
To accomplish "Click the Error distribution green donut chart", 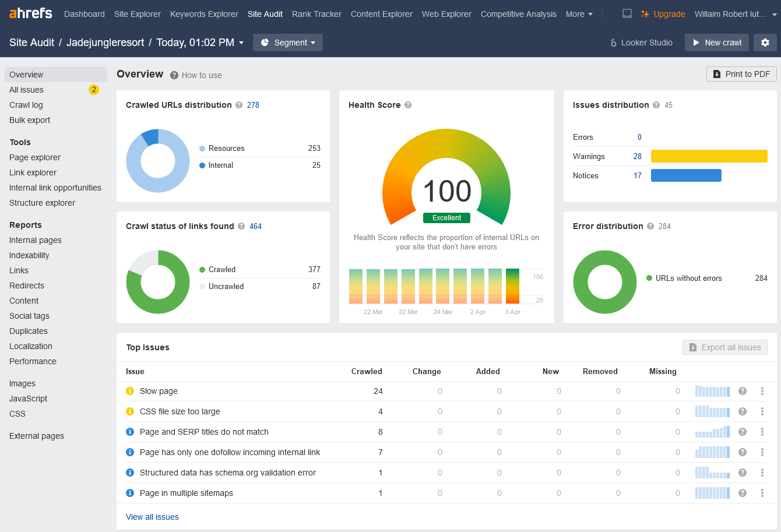I will 605,282.
